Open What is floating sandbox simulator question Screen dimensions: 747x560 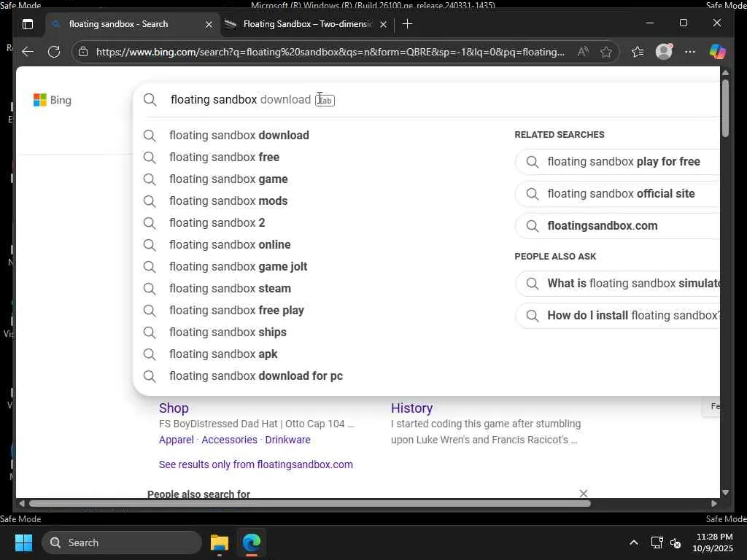pos(617,284)
